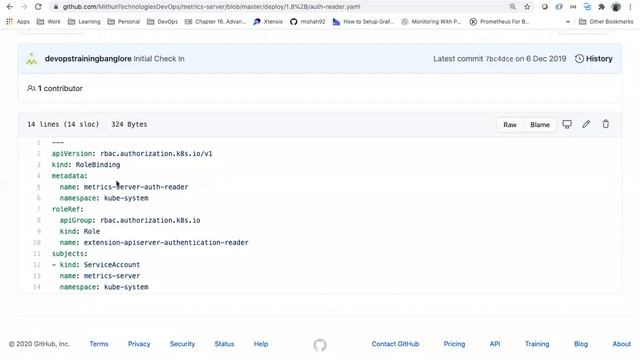Click the text 'kind: RoleBinding'
The width and height of the screenshot is (640, 360).
tap(86, 165)
